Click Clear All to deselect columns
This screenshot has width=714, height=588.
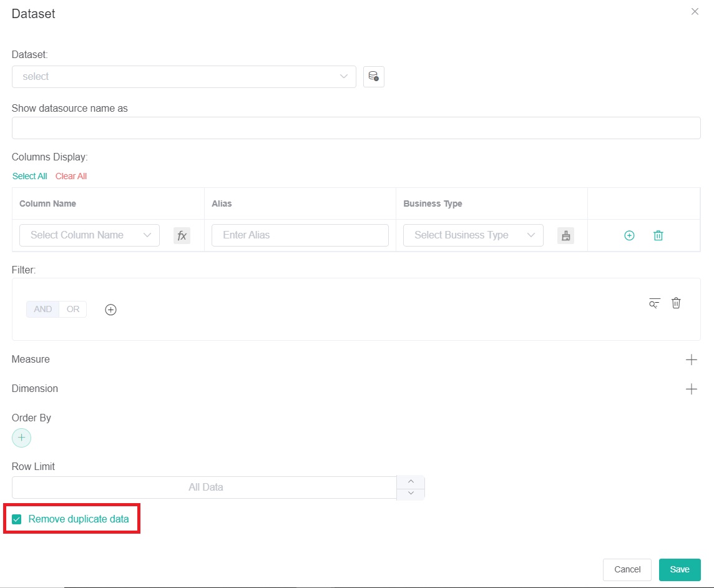(71, 176)
